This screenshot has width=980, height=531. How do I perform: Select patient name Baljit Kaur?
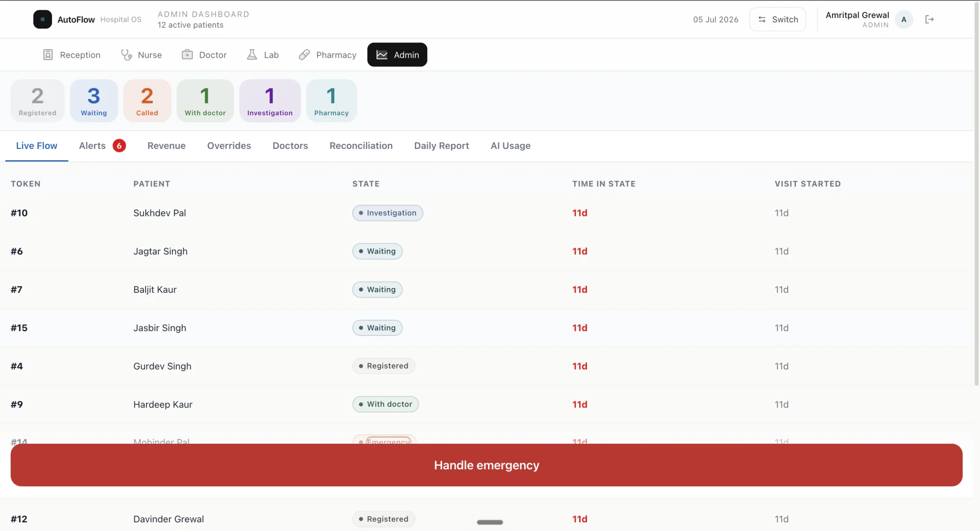[x=155, y=289]
